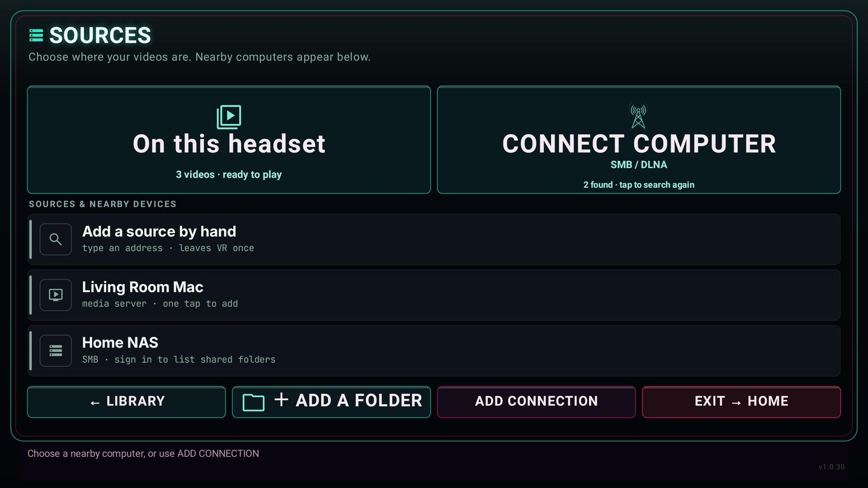Choose the Home NAS device name

click(x=120, y=342)
